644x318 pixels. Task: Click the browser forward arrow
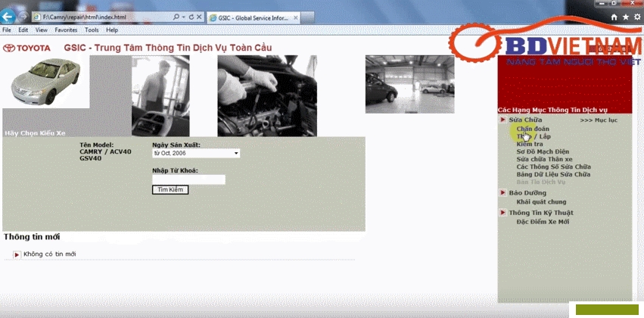pos(23,17)
